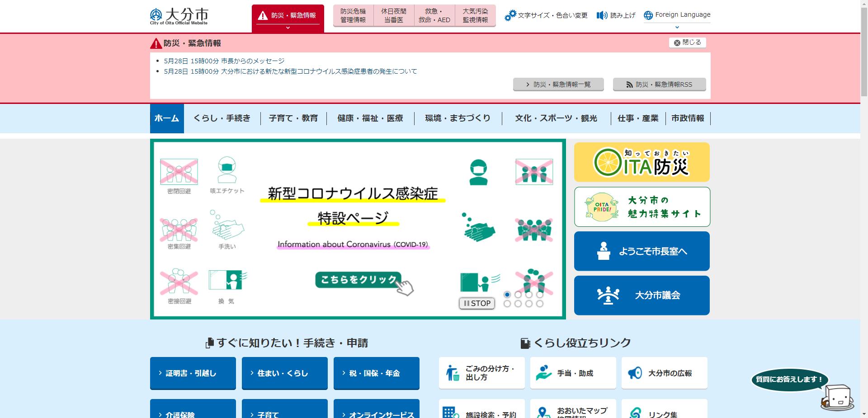The height and width of the screenshot is (418, 868).
Task: Open 文字サイズ・色合い変更 gear icon
Action: coord(511,15)
